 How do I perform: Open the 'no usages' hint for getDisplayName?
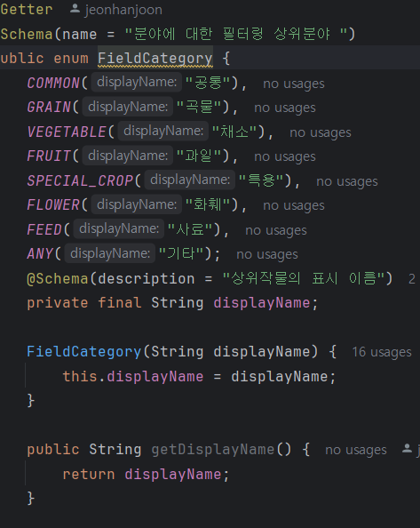click(x=356, y=450)
